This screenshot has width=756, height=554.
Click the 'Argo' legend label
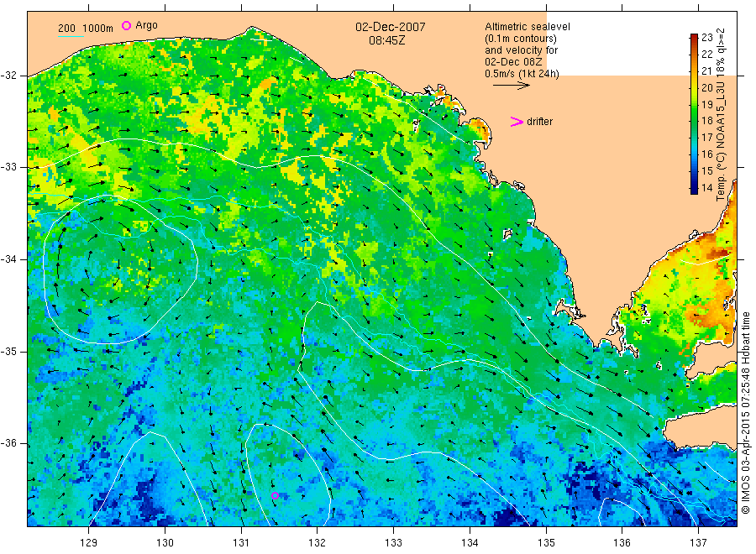click(146, 25)
